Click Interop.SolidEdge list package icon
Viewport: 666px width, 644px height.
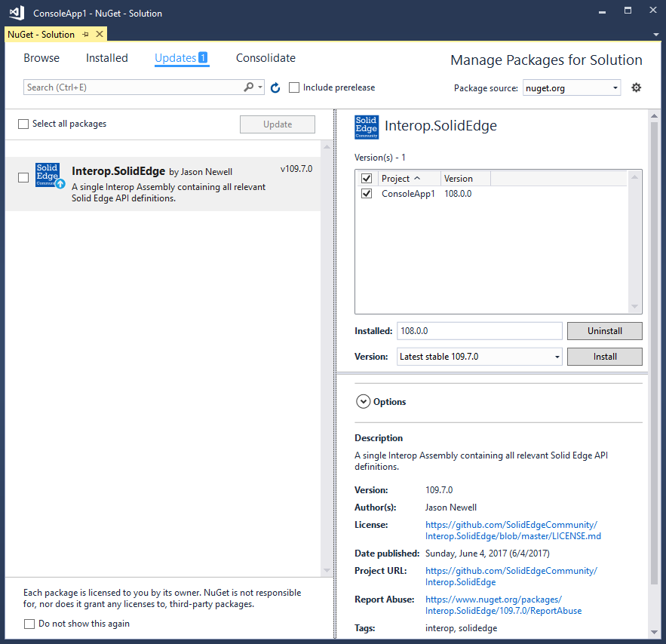[49, 175]
